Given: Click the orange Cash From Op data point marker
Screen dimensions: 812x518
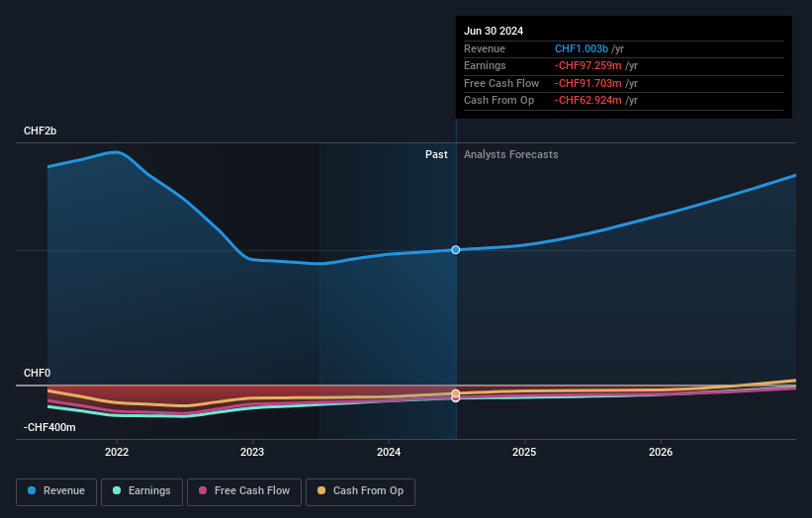Looking at the screenshot, I should (456, 393).
